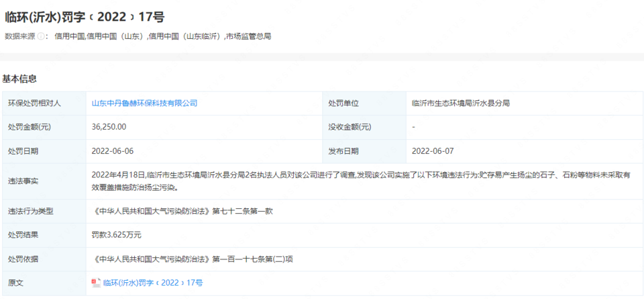Click the 处罚依据 label cell
The image size is (644, 299).
coord(44,259)
